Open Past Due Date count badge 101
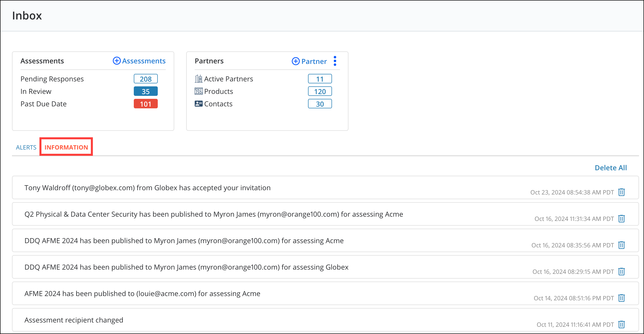Screen dimensions: 644x334 click(146, 104)
